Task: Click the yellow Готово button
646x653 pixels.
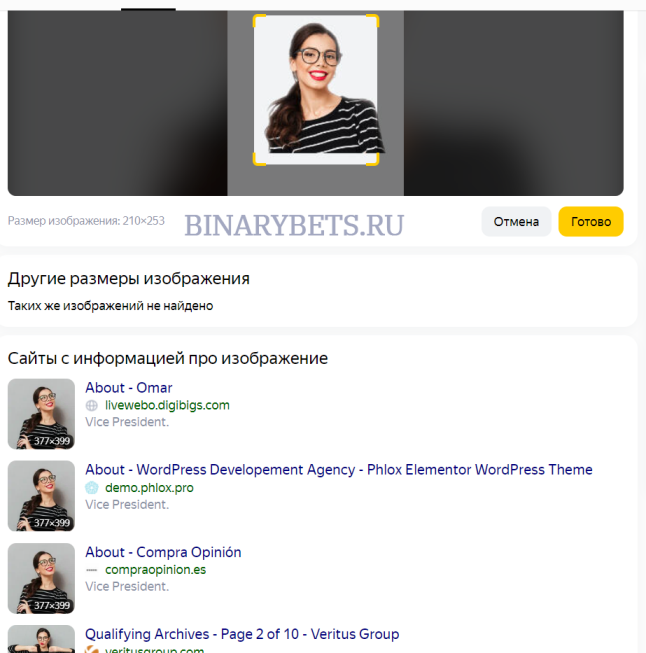Action: [x=591, y=222]
